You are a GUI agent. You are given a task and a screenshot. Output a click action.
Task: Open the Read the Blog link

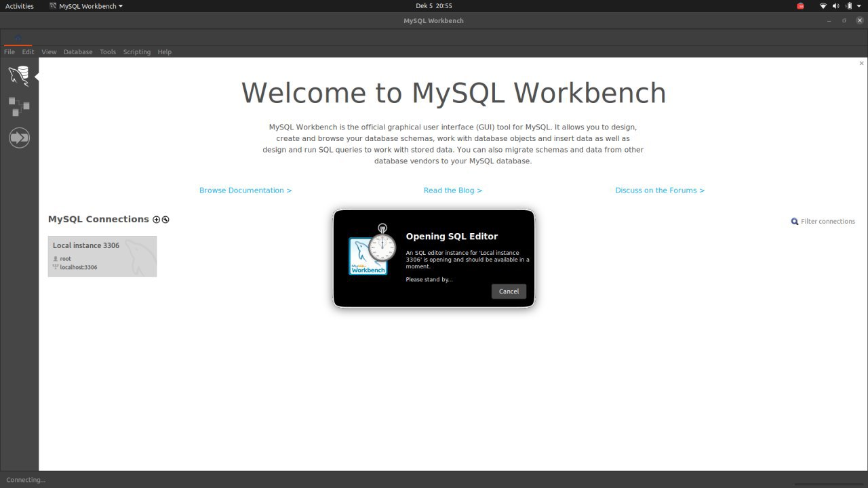(x=453, y=190)
